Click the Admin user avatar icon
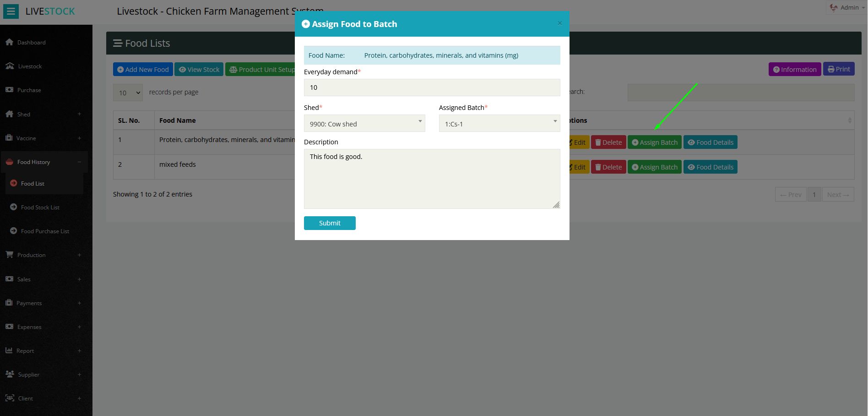 pyautogui.click(x=834, y=7)
